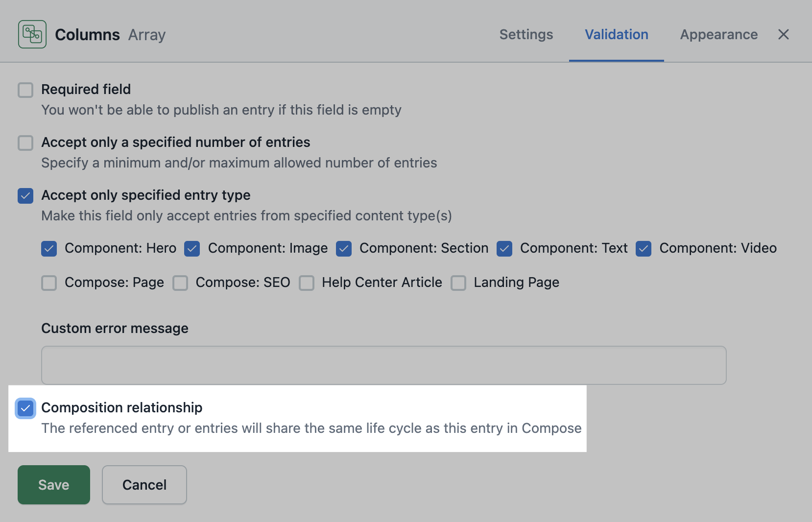Enable the Required field checkbox
The height and width of the screenshot is (522, 812).
coord(25,90)
